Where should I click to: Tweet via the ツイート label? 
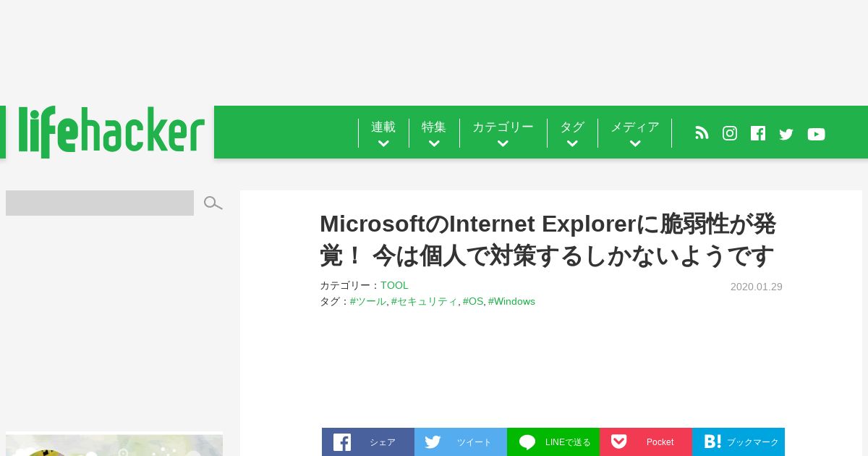coord(474,442)
